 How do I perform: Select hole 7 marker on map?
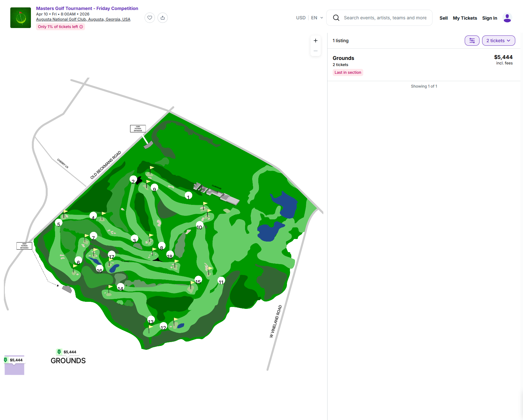point(93,236)
